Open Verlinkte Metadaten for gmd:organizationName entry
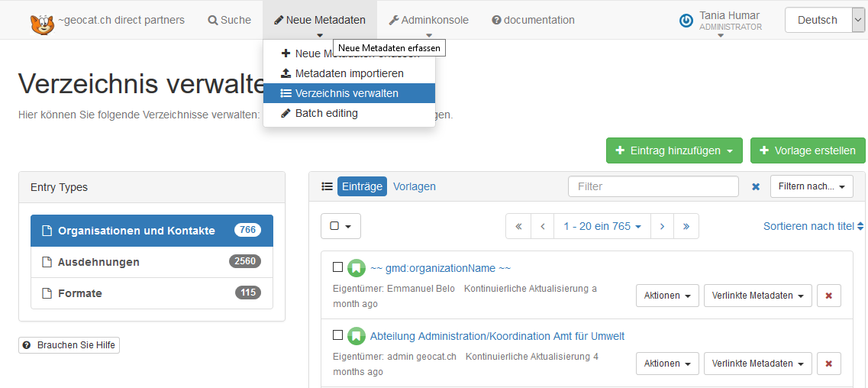The width and height of the screenshot is (868, 388). [758, 296]
